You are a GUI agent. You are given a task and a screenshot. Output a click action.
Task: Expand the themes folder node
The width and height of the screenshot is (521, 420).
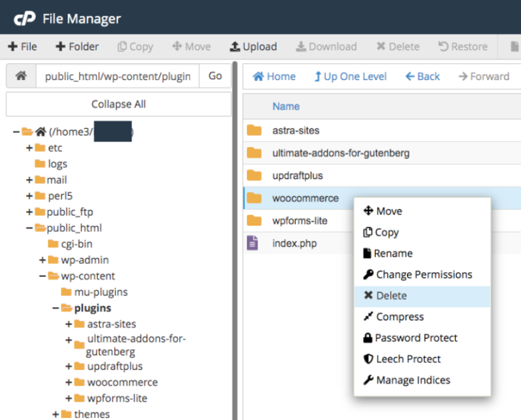56,414
